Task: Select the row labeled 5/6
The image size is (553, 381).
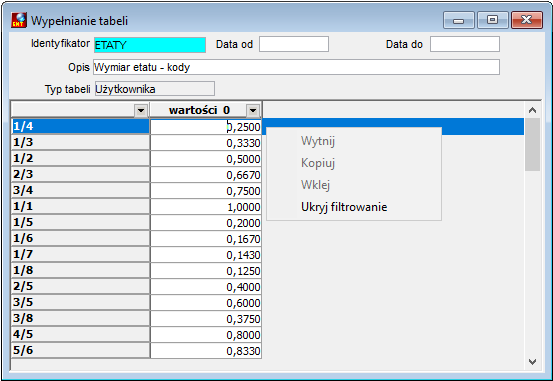Action: click(80, 350)
